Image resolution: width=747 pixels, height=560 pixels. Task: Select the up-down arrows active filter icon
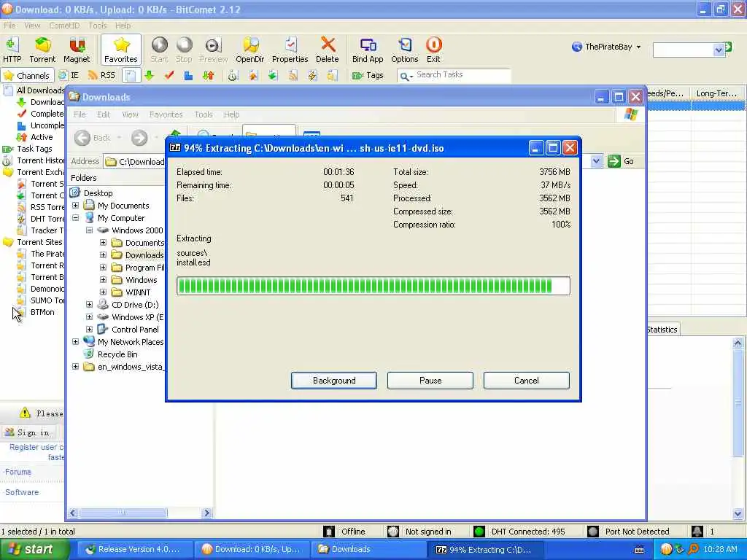208,75
